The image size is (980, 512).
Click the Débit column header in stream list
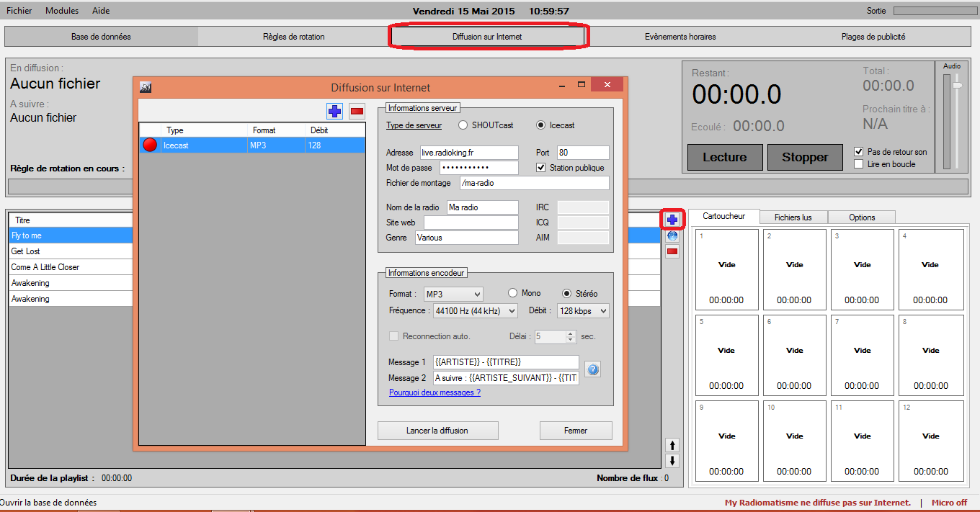335,130
